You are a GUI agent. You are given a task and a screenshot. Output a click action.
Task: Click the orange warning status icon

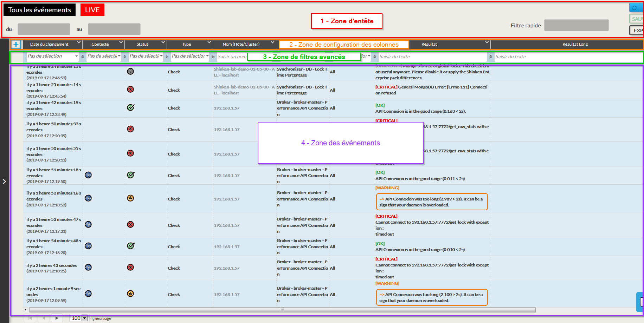[130, 198]
